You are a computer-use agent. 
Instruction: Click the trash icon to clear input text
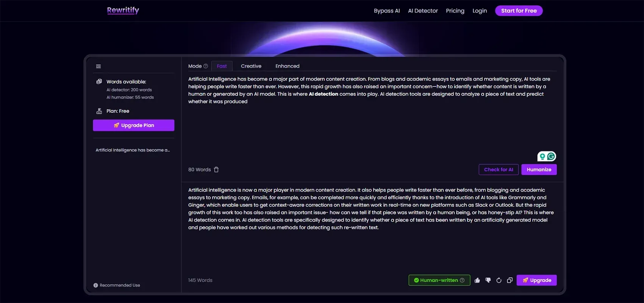click(216, 170)
